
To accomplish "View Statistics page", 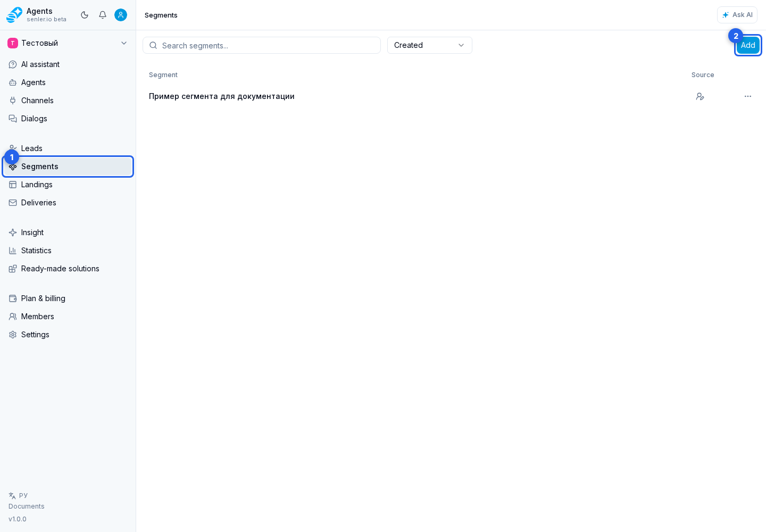I will point(68,251).
